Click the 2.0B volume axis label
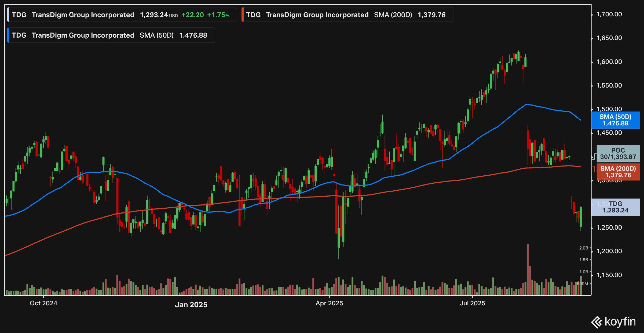644x333 pixels. pyautogui.click(x=583, y=248)
